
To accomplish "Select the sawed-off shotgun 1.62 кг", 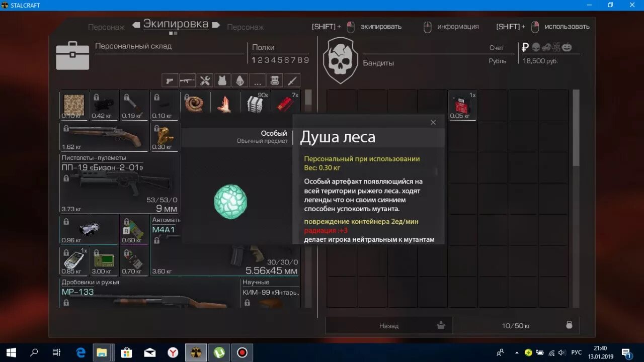I will [104, 136].
